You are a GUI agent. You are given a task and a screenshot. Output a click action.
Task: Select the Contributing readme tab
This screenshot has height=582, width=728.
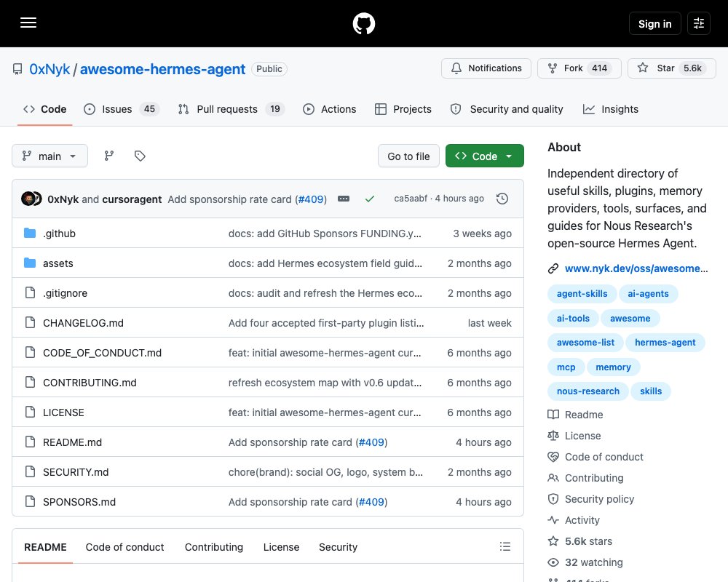coord(213,547)
